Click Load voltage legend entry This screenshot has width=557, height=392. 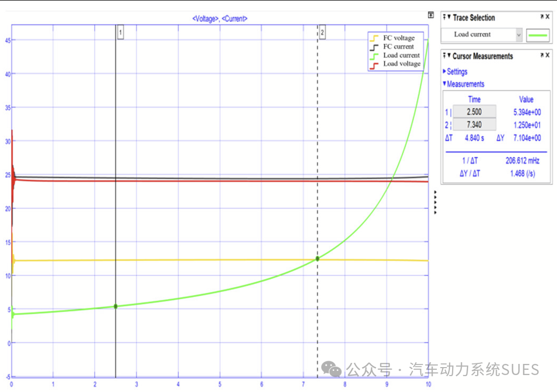(395, 64)
